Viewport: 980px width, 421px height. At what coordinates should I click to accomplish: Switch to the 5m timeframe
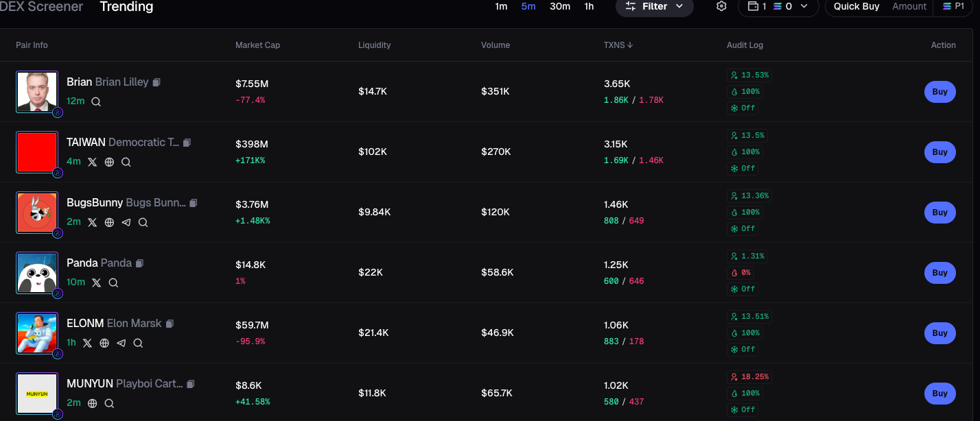point(528,6)
